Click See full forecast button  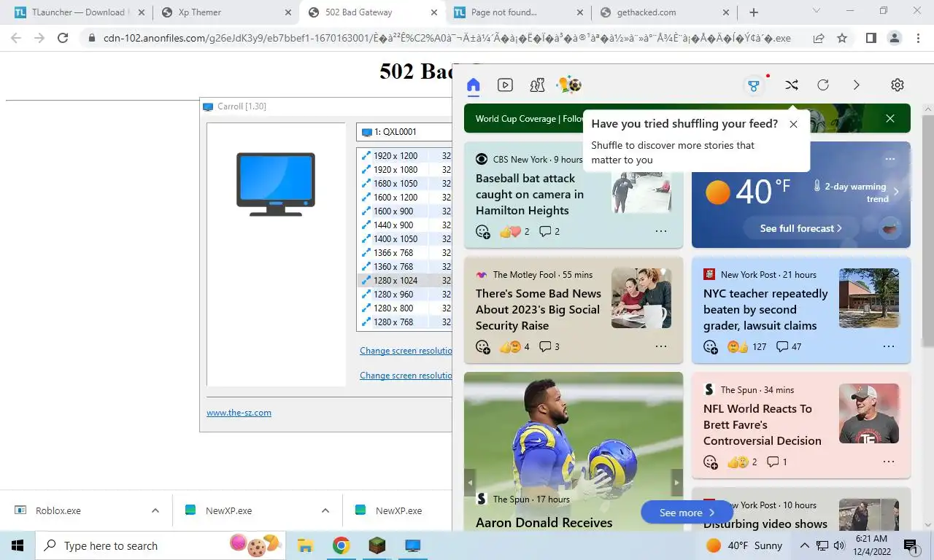(800, 228)
